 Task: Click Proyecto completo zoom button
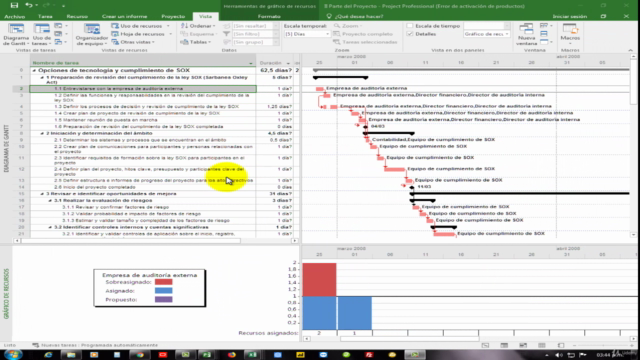coord(363,34)
